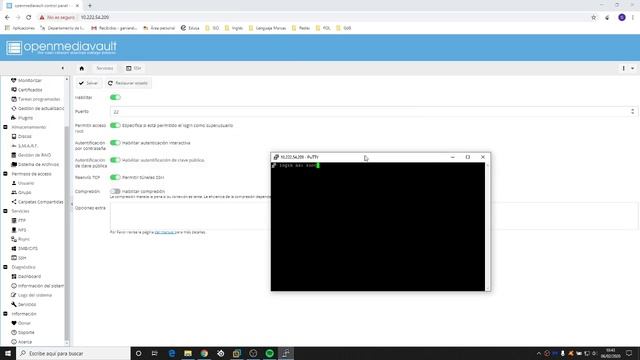
Task: Enable the Compresión switch
Action: pos(115,191)
